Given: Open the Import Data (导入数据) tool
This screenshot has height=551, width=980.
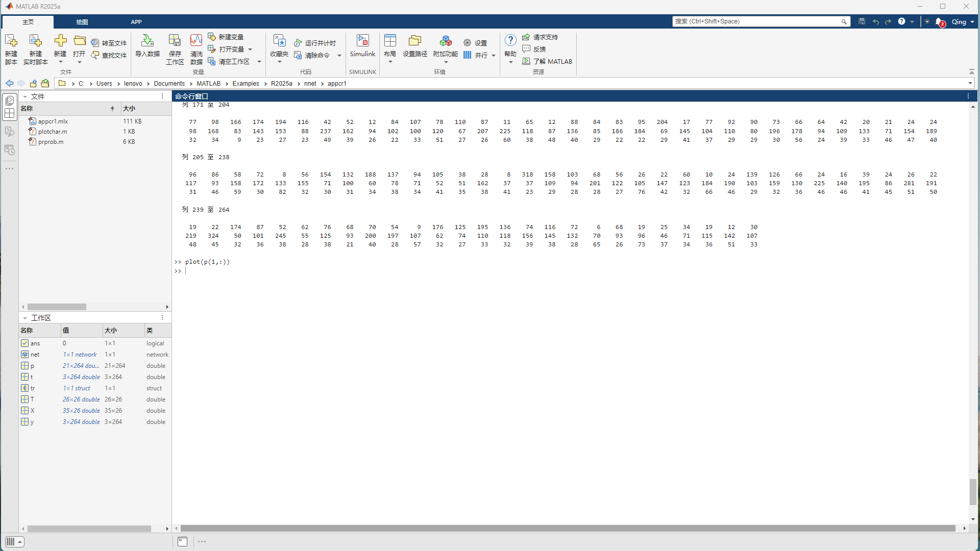Looking at the screenshot, I should coord(147,45).
